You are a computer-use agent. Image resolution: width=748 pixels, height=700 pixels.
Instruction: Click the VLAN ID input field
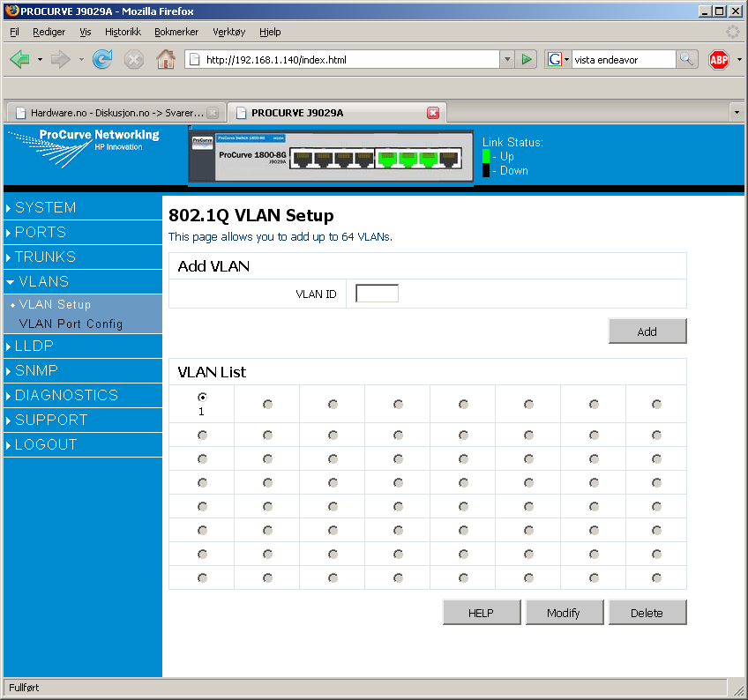[x=377, y=294]
